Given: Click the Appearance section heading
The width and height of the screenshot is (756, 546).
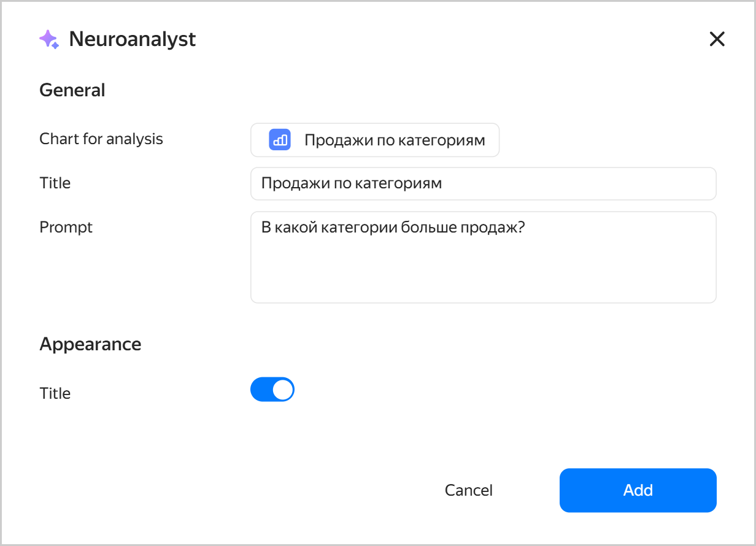Looking at the screenshot, I should click(90, 344).
